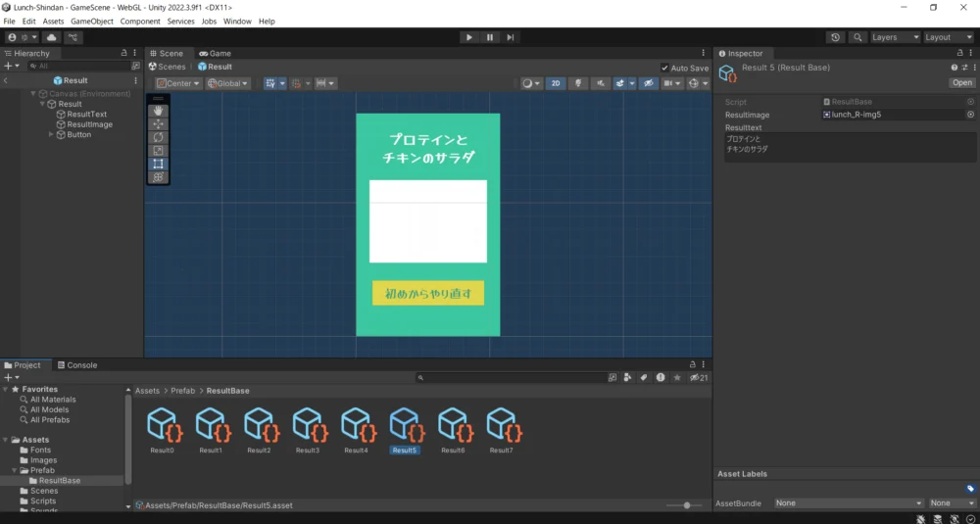Viewport: 980px width, 524px height.
Task: Click the blue Asset Labels tag icon
Action: [x=970, y=489]
